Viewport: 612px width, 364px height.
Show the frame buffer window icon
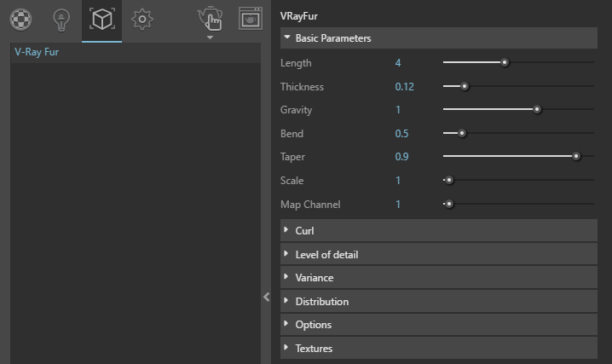251,19
